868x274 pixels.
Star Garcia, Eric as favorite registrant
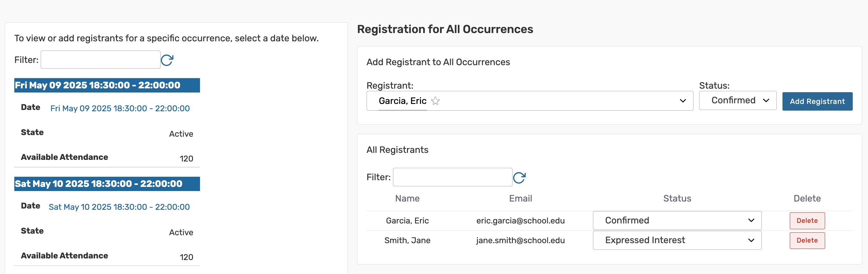(x=435, y=101)
